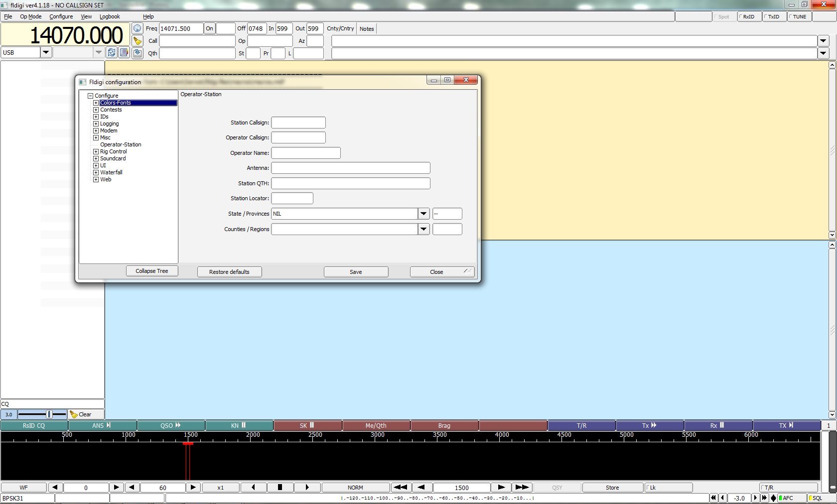Click Save in configuration dialog
The image size is (837, 504).
point(356,272)
